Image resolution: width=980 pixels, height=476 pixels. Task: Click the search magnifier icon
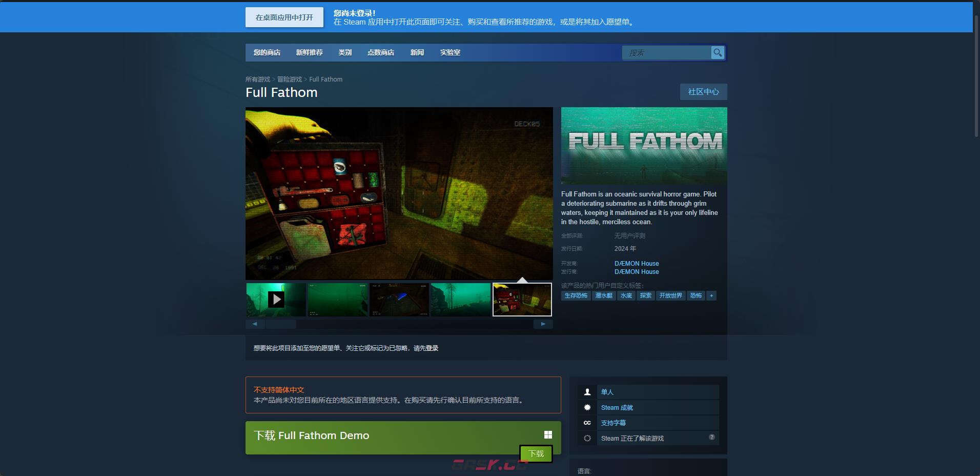coord(718,52)
